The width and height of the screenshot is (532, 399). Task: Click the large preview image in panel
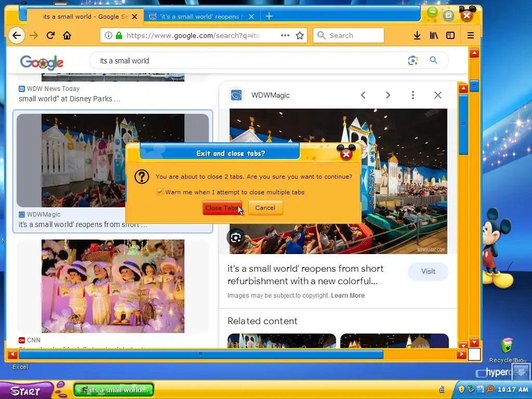tap(338, 181)
